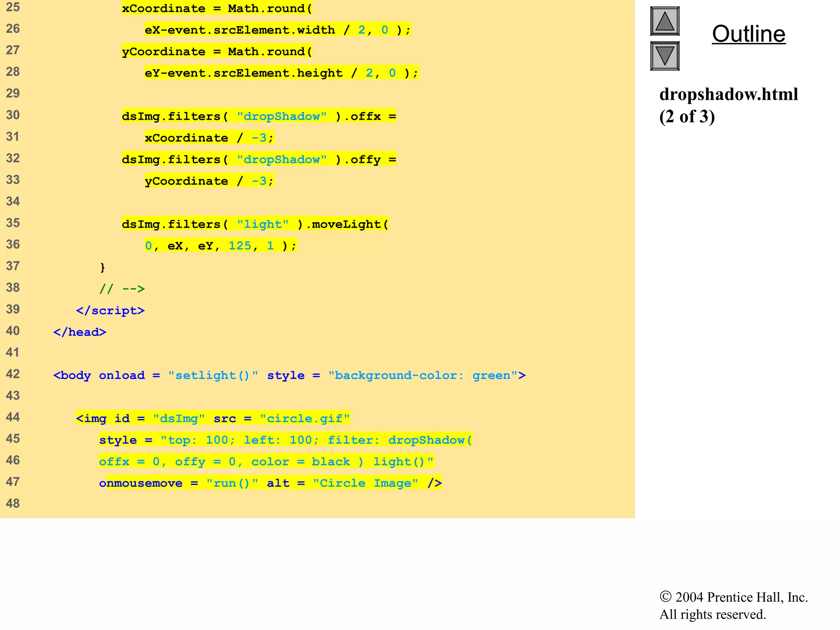This screenshot has width=840, height=630.
Task: Click the up arrow navigation button
Action: click(664, 21)
